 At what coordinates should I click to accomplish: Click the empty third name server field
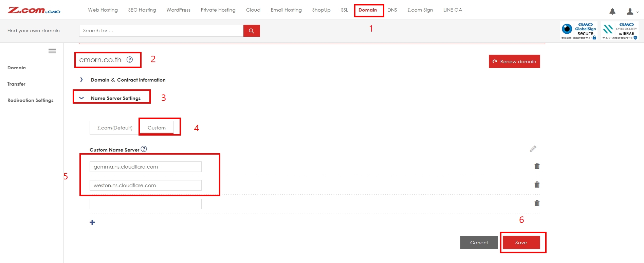[x=146, y=204]
